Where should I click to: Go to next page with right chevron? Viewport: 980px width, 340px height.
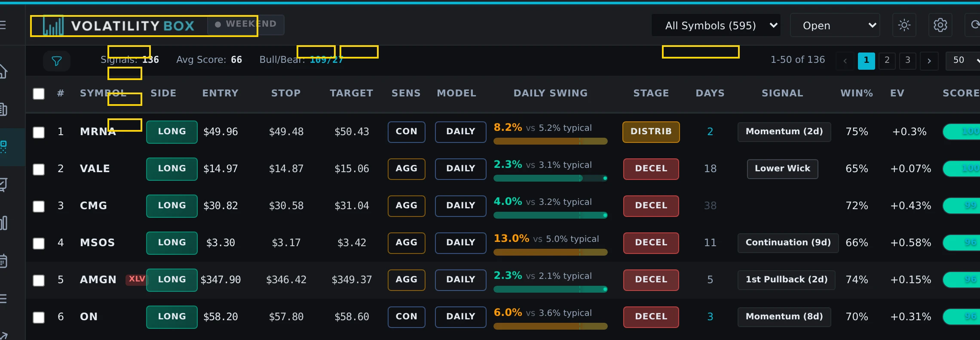coord(929,61)
